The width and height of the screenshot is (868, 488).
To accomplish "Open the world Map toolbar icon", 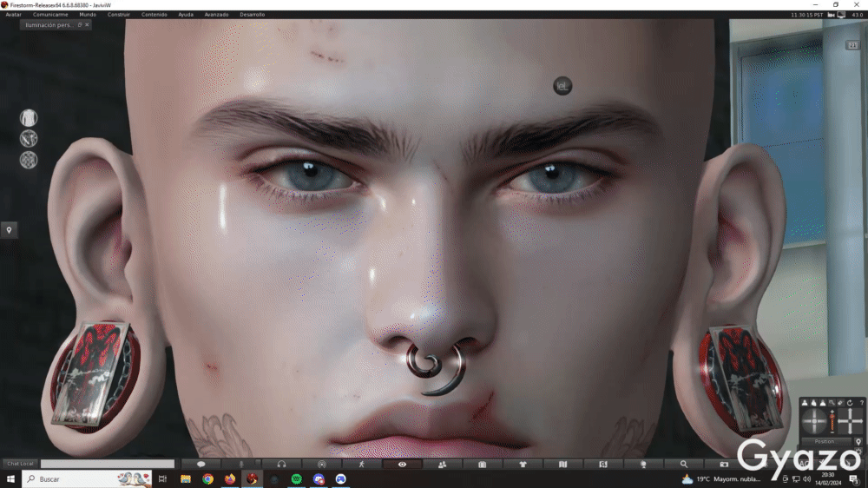I will tap(563, 465).
